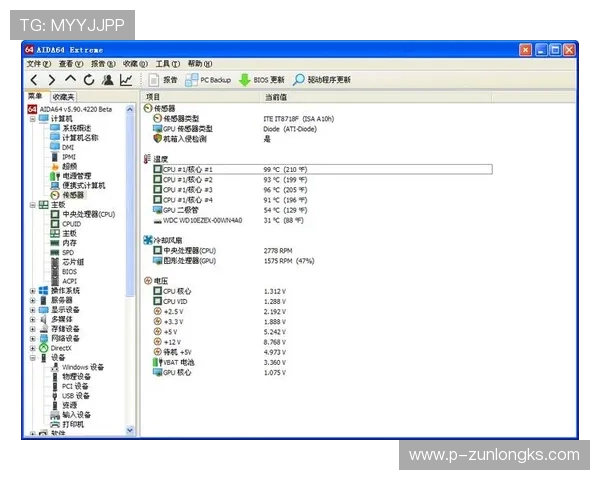Viewport: 600px width, 480px height.
Task: Click the Forward arrow toolbar icon
Action: pyautogui.click(x=52, y=80)
